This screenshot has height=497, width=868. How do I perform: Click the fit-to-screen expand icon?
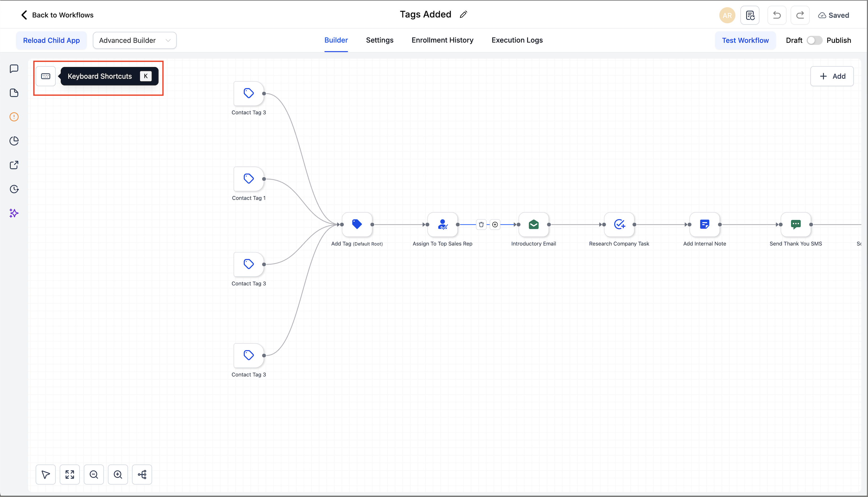pyautogui.click(x=70, y=474)
